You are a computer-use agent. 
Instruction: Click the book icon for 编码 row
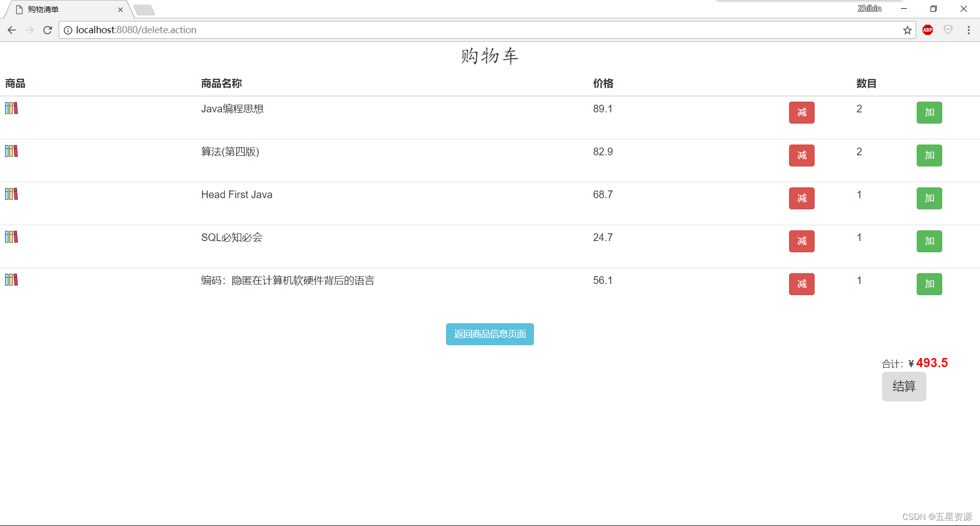click(11, 280)
